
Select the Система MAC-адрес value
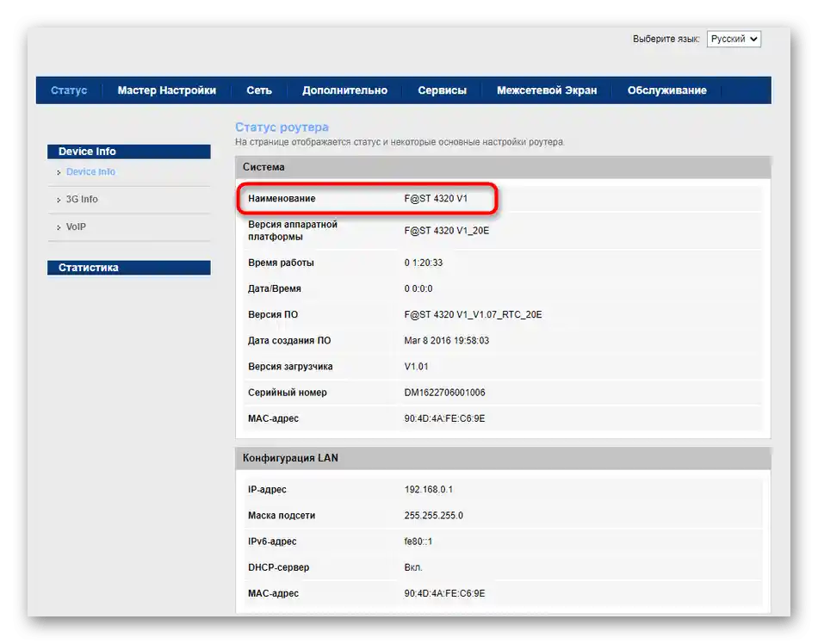[444, 418]
